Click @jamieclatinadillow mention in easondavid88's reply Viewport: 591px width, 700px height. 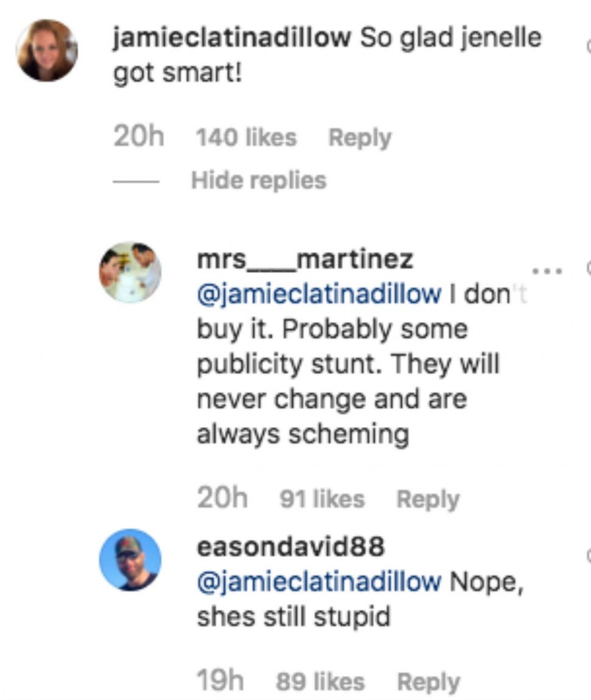(x=319, y=582)
